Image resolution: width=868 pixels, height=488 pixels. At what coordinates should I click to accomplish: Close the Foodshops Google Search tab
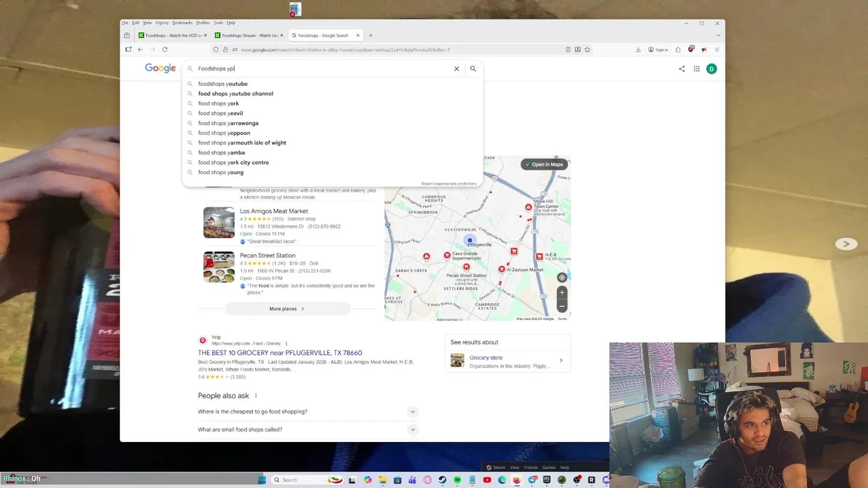358,35
